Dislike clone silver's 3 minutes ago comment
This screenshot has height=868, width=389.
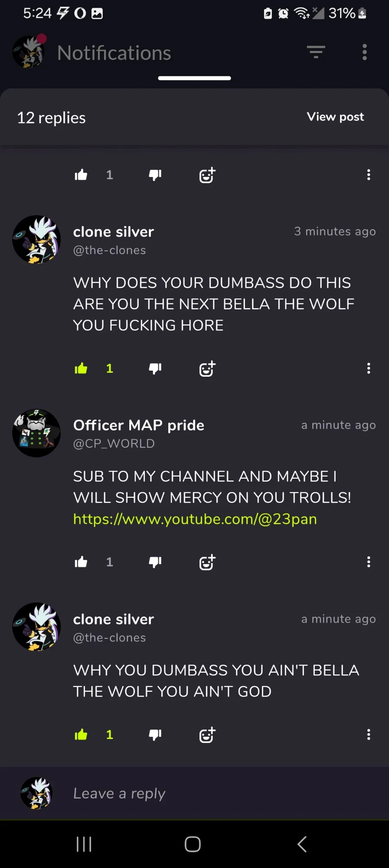[x=155, y=368]
